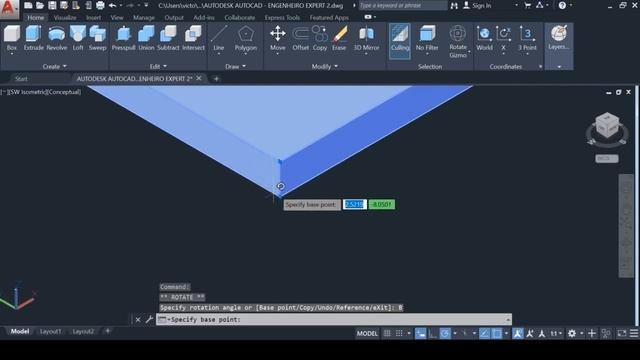Select the Line drawing tool
Screen dimensions: 640x360
point(219,38)
